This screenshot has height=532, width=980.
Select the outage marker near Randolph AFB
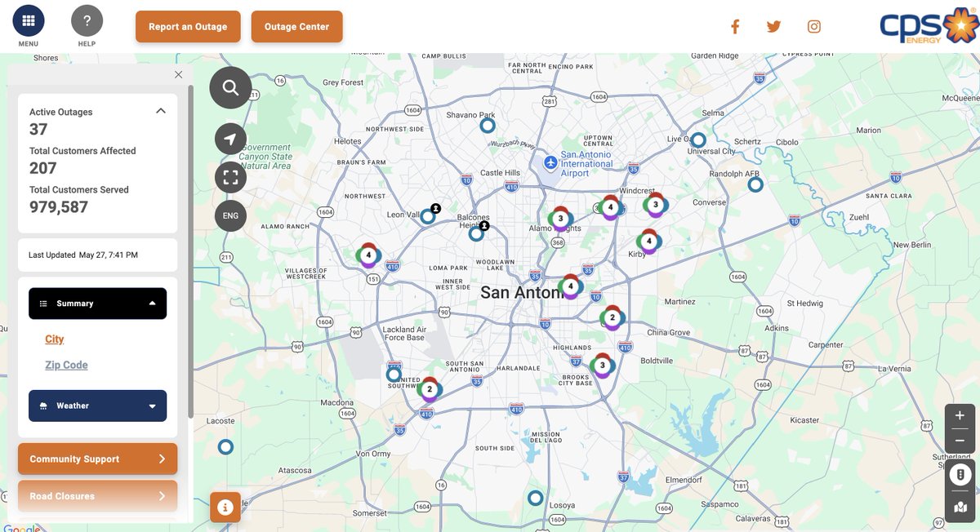(755, 185)
